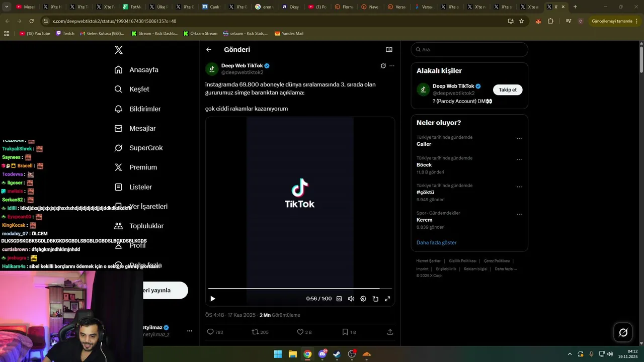Open the floating Grok button
This screenshot has width=644, height=362.
coord(623,332)
